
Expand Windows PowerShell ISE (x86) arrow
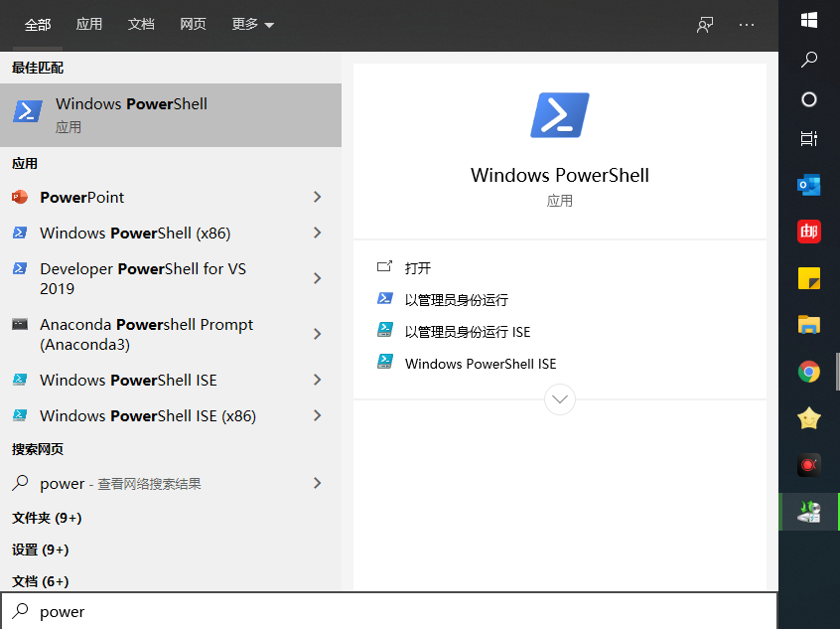(317, 415)
